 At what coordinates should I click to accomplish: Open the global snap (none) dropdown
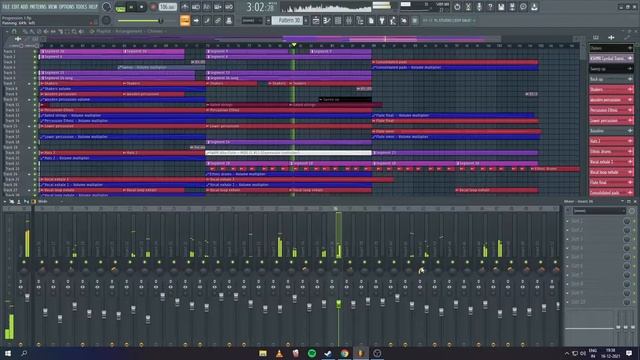pyautogui.click(x=251, y=20)
